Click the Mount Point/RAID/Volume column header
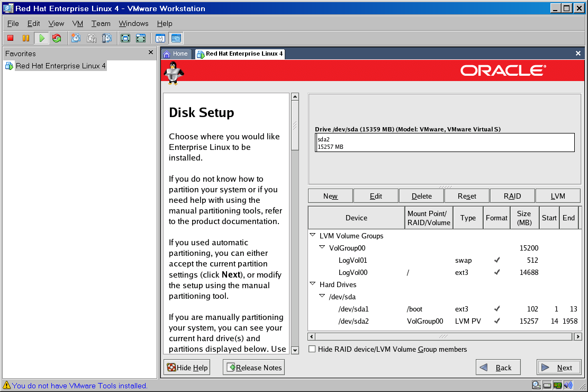The width and height of the screenshot is (588, 392). pyautogui.click(x=429, y=218)
